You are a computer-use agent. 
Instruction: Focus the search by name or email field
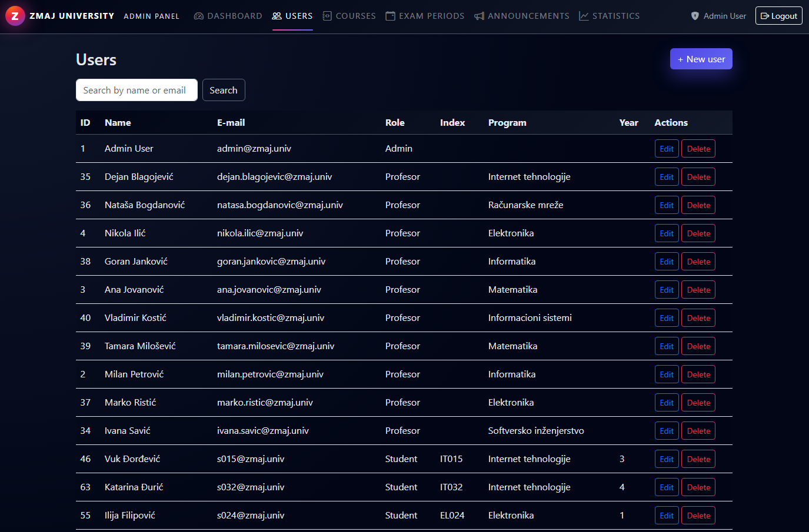137,90
